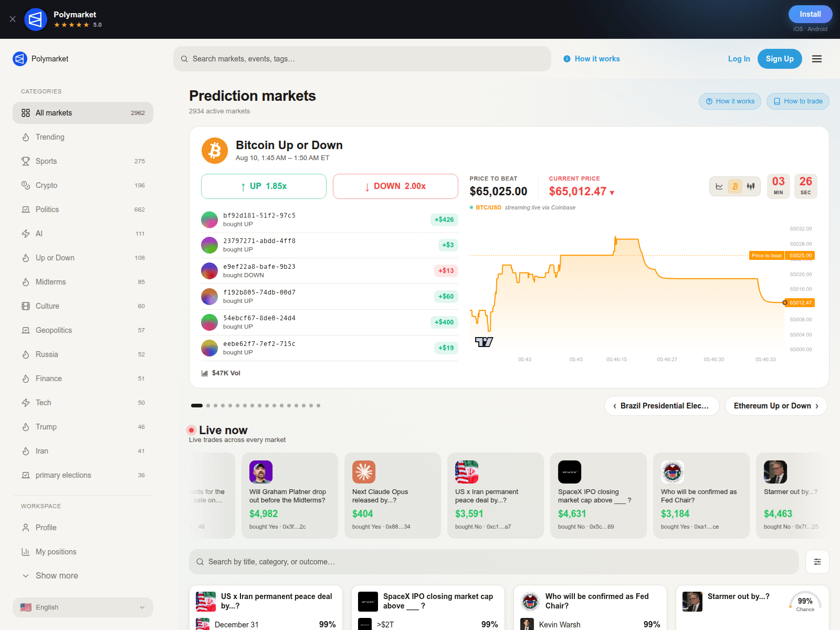The width and height of the screenshot is (840, 630).
Task: Focus the Search markets field
Action: (x=362, y=59)
